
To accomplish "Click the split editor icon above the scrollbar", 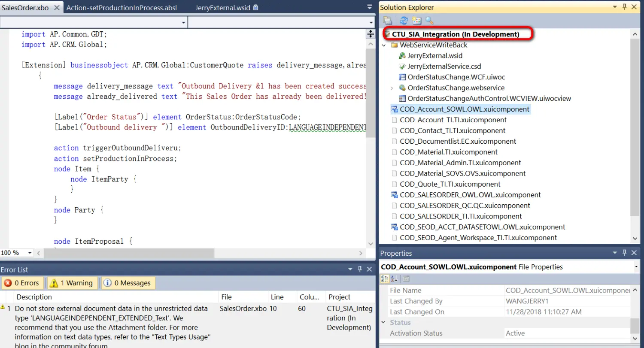I will coord(371,34).
